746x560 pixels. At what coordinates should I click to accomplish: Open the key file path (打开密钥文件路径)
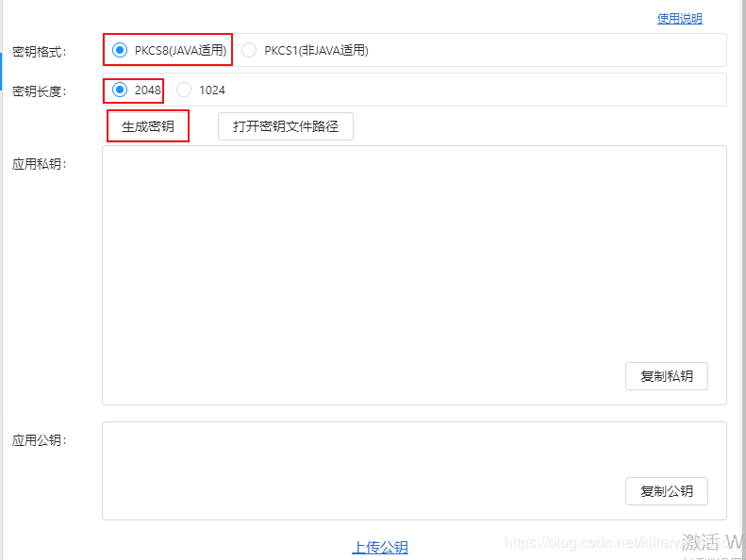pyautogui.click(x=285, y=126)
